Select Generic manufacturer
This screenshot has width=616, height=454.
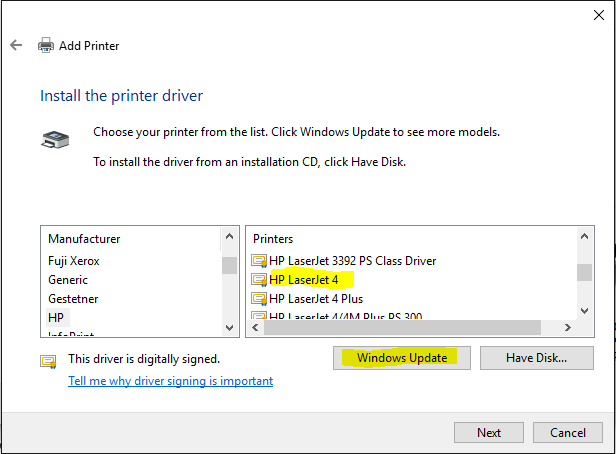[x=68, y=280]
